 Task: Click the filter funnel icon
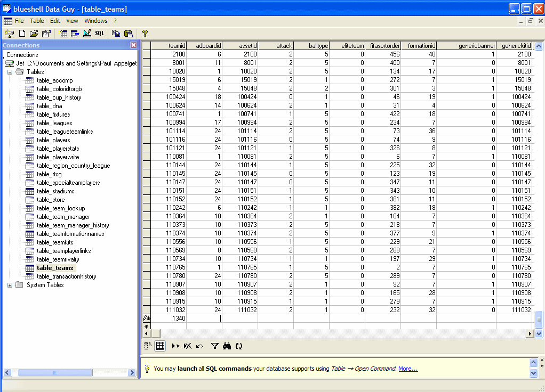tap(214, 346)
